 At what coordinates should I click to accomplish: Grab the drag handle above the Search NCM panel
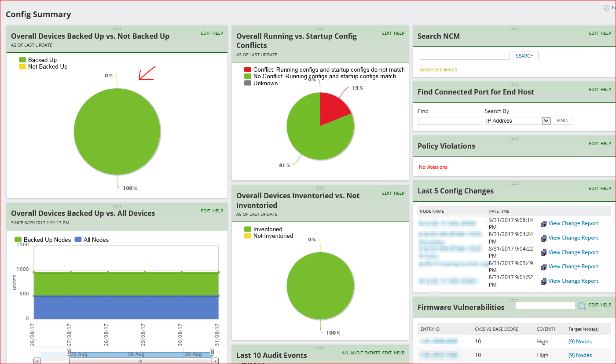click(514, 29)
